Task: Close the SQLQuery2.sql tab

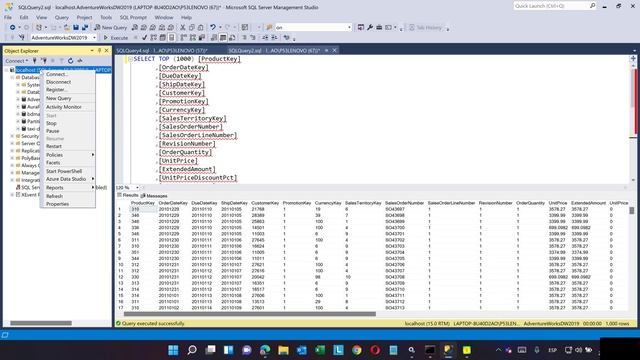Action: 334,50
